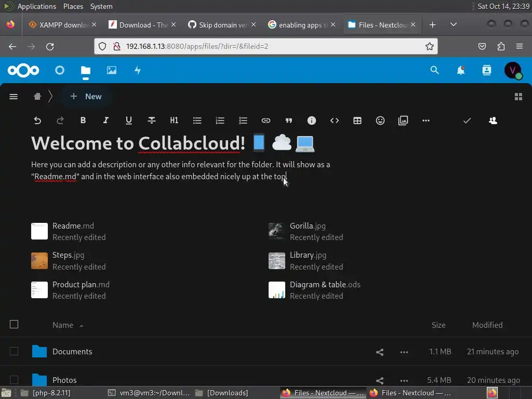Bookmark this page with the star

430,46
